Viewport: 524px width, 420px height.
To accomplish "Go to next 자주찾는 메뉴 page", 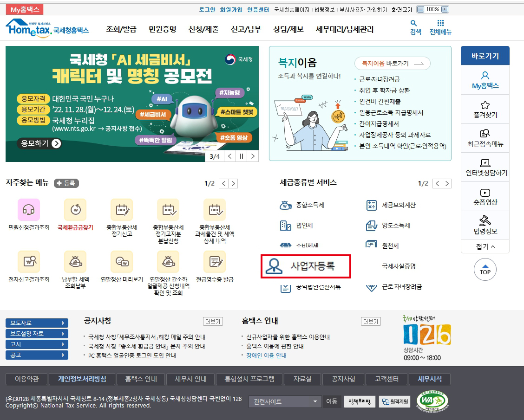I will pyautogui.click(x=233, y=183).
